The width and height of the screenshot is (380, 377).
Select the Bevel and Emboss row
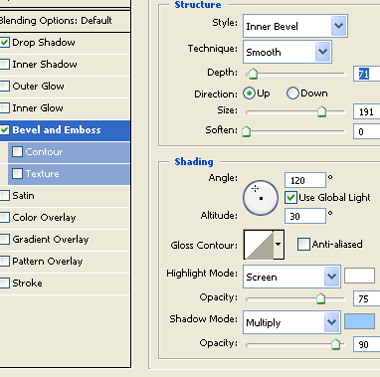[x=65, y=130]
